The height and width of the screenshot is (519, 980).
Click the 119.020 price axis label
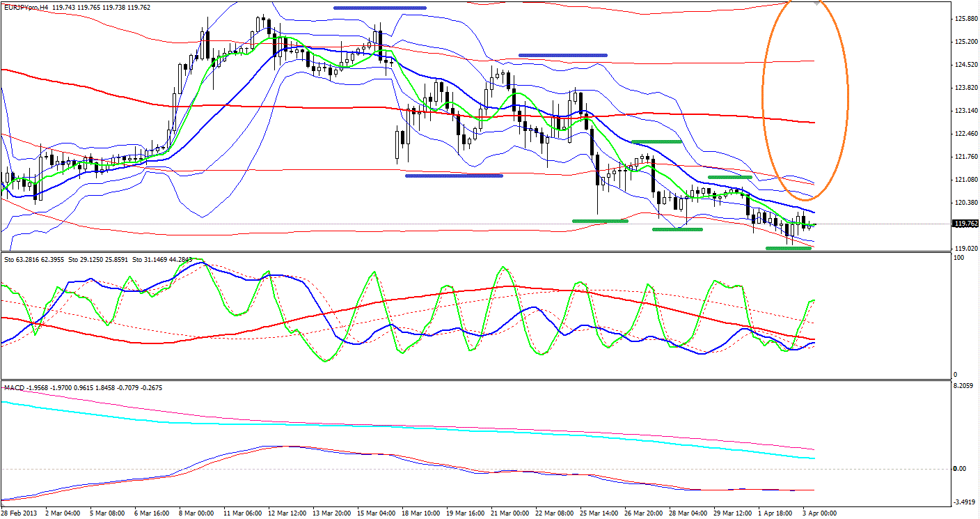[x=967, y=248]
